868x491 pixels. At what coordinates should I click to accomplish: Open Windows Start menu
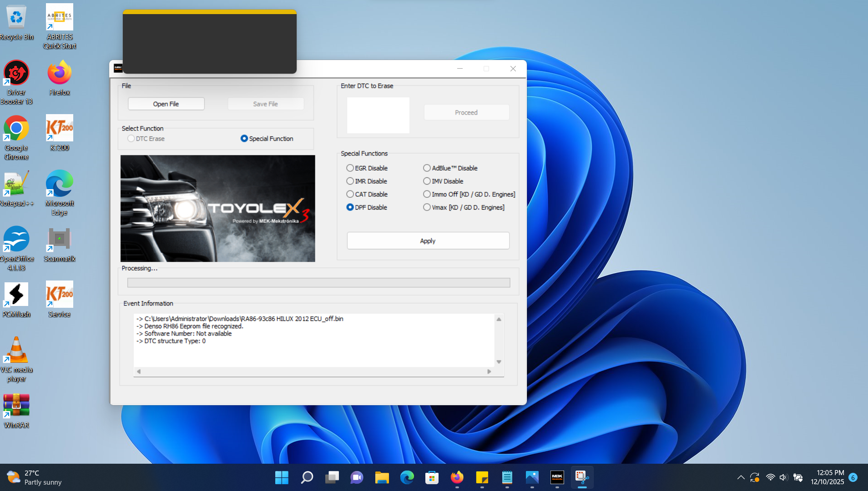point(282,477)
